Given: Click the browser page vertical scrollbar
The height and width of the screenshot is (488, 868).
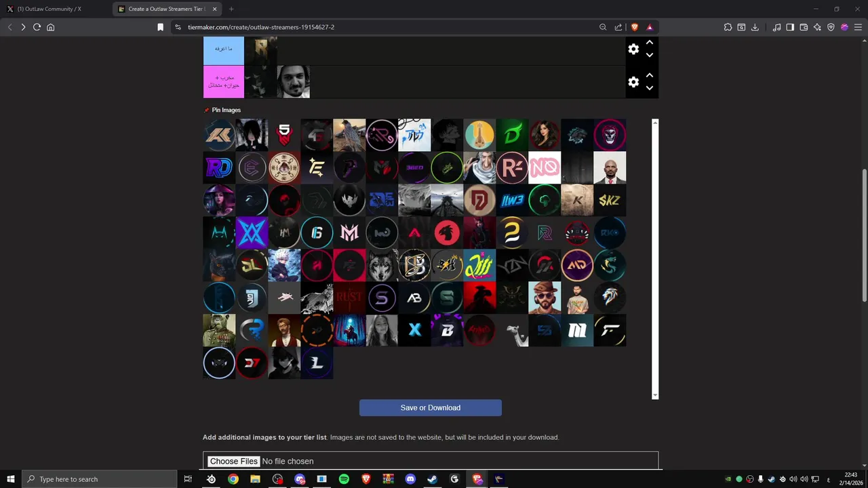Looking at the screenshot, I should [864, 234].
